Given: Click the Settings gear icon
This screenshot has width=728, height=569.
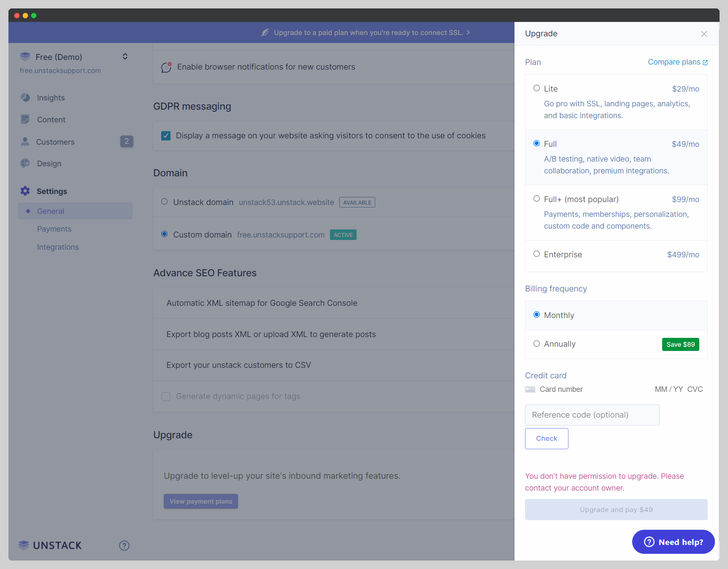Looking at the screenshot, I should [x=25, y=191].
